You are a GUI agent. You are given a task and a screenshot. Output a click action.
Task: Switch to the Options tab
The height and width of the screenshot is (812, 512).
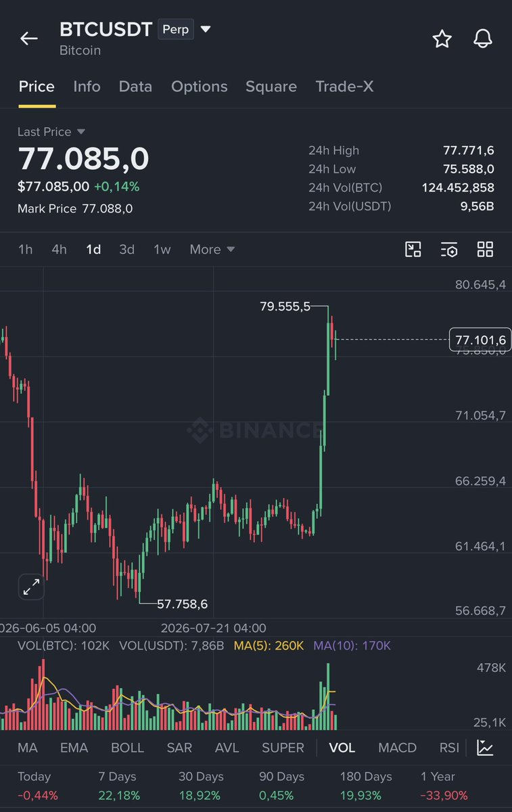[200, 87]
